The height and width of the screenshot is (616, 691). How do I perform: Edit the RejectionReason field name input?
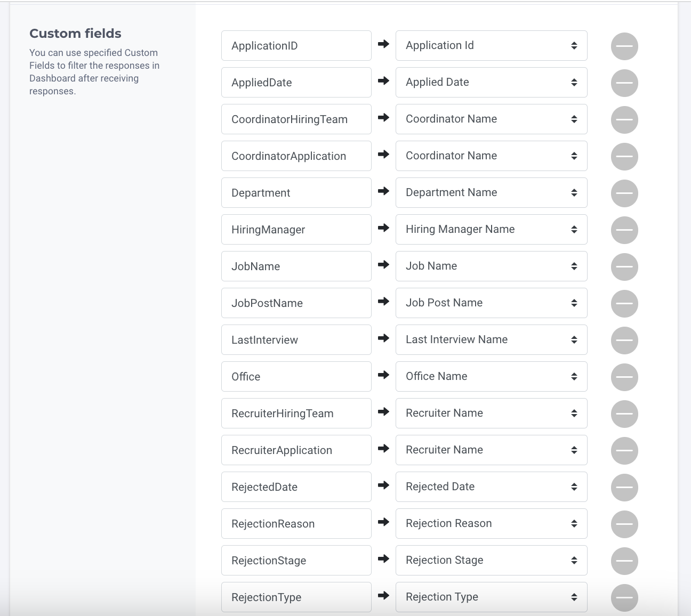(296, 523)
